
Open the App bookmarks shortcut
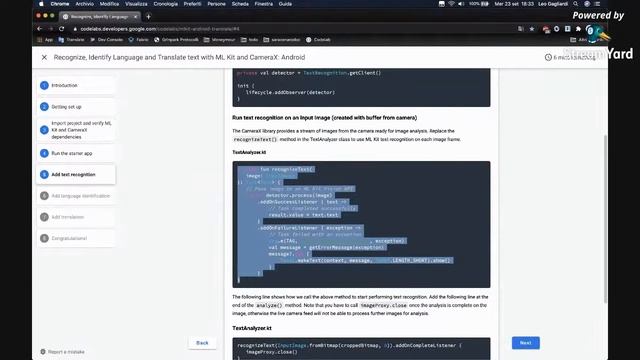(x=45, y=40)
